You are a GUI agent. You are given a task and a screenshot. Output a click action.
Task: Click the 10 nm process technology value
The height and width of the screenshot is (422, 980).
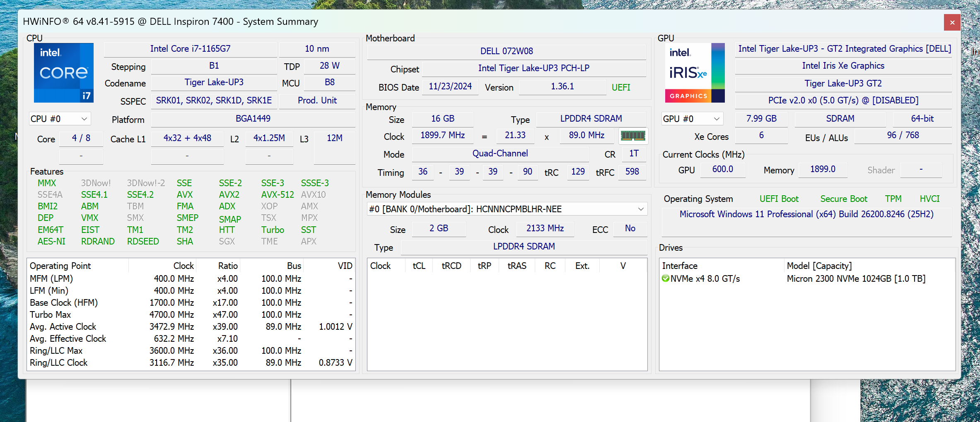point(317,49)
